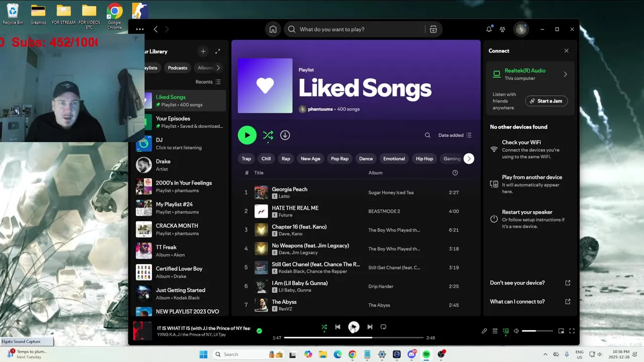Filter by Pop Rap genre
The image size is (644, 362).
pyautogui.click(x=340, y=158)
